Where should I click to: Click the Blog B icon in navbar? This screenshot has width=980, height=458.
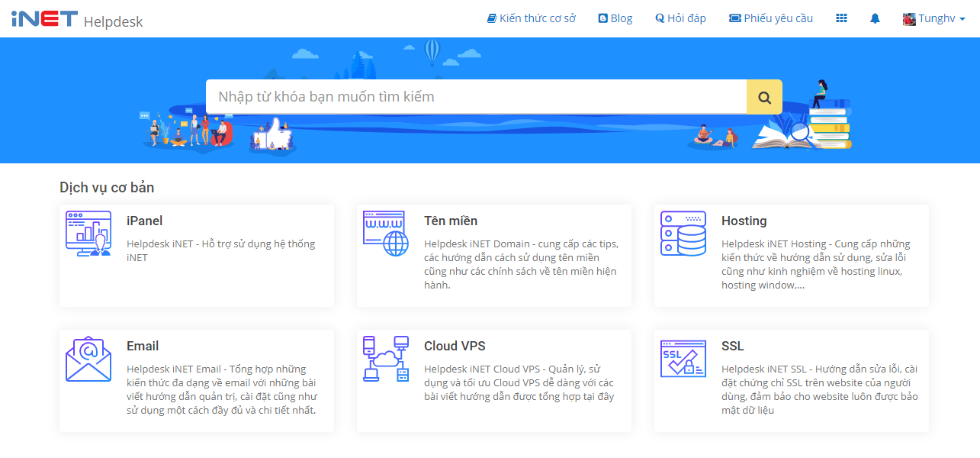[602, 18]
